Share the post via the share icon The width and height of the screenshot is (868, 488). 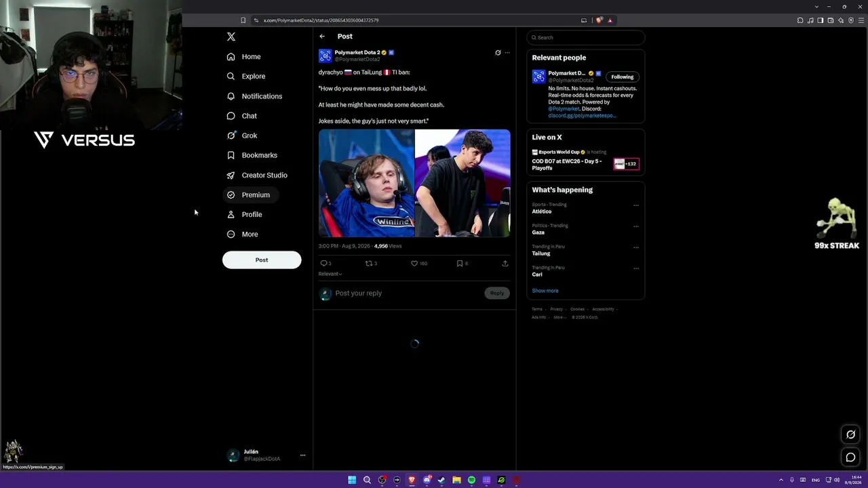point(505,264)
